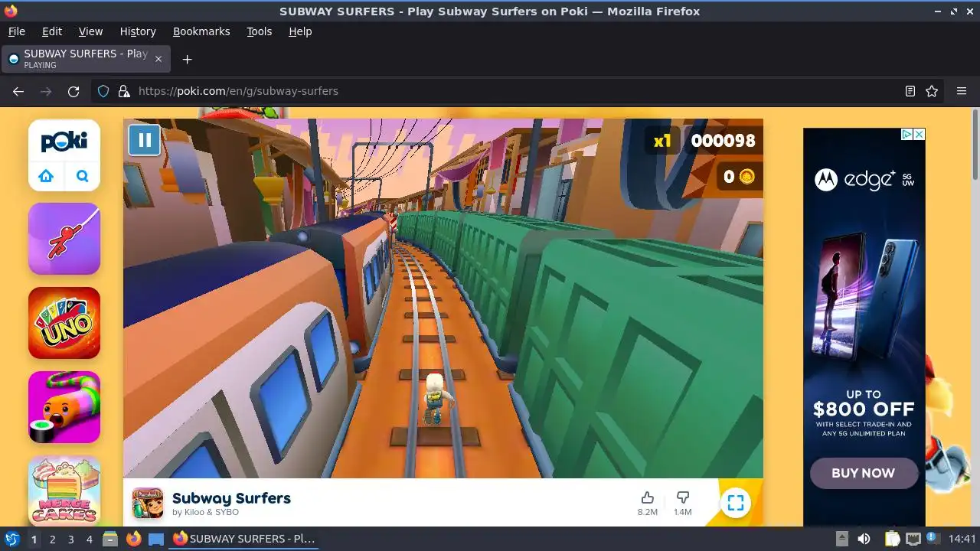This screenshot has width=980, height=551.
Task: Open the Stickman Hook game thumbnail
Action: pos(64,239)
